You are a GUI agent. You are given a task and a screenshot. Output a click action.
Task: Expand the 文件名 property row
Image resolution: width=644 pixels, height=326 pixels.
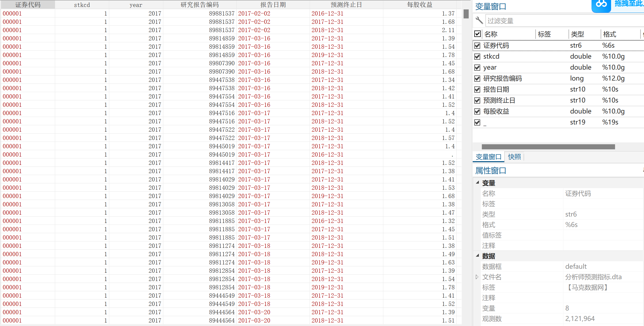pos(477,277)
